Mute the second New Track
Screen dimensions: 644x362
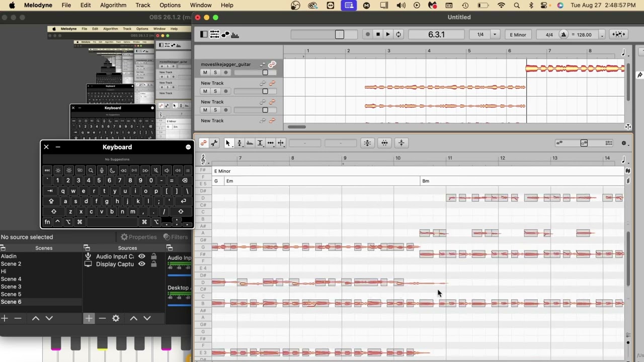205,110
